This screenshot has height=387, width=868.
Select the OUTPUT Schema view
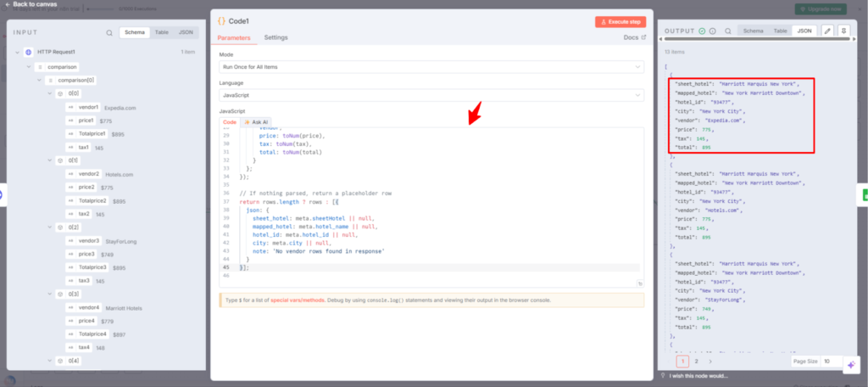tap(753, 31)
